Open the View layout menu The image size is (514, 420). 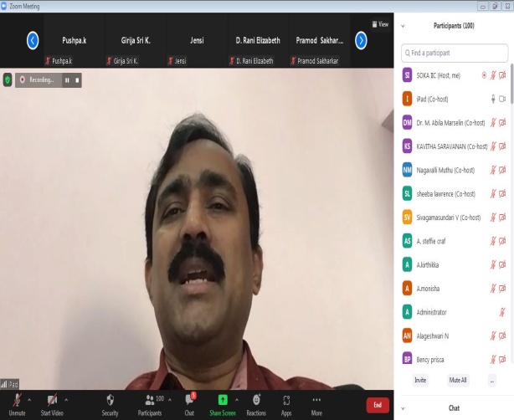pyautogui.click(x=380, y=24)
